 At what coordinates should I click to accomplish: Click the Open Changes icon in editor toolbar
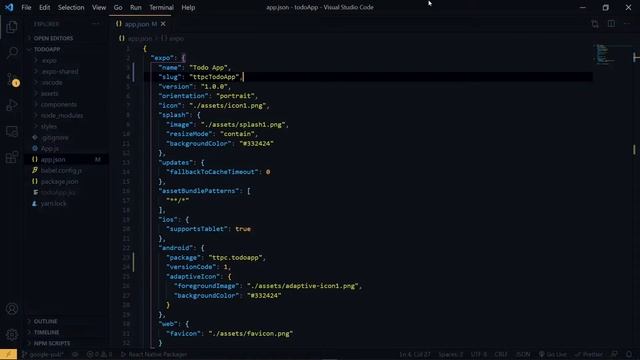(x=595, y=24)
